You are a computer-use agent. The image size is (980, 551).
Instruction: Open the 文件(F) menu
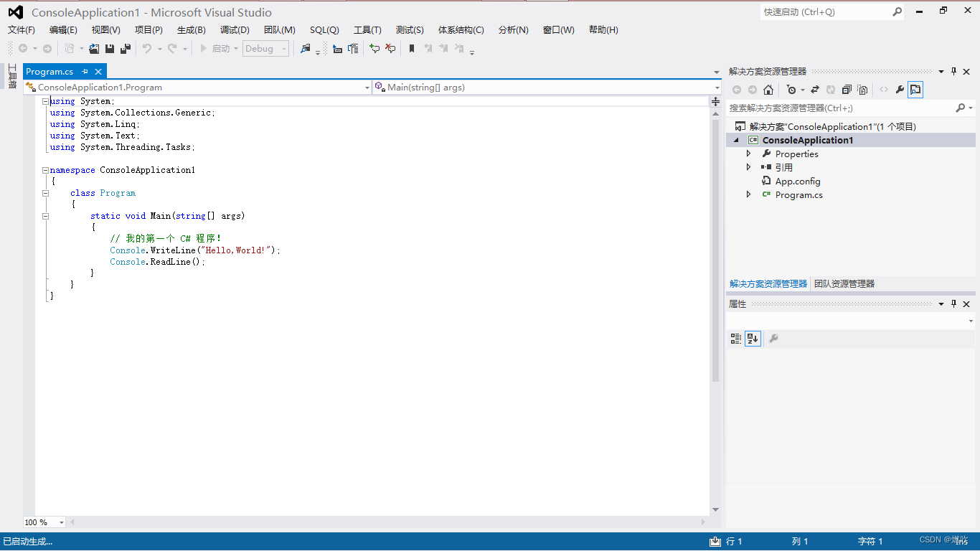(x=22, y=30)
